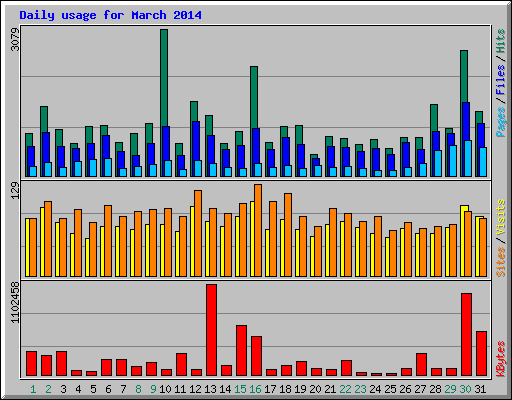Select day label 10 on the x-axis

point(165,389)
